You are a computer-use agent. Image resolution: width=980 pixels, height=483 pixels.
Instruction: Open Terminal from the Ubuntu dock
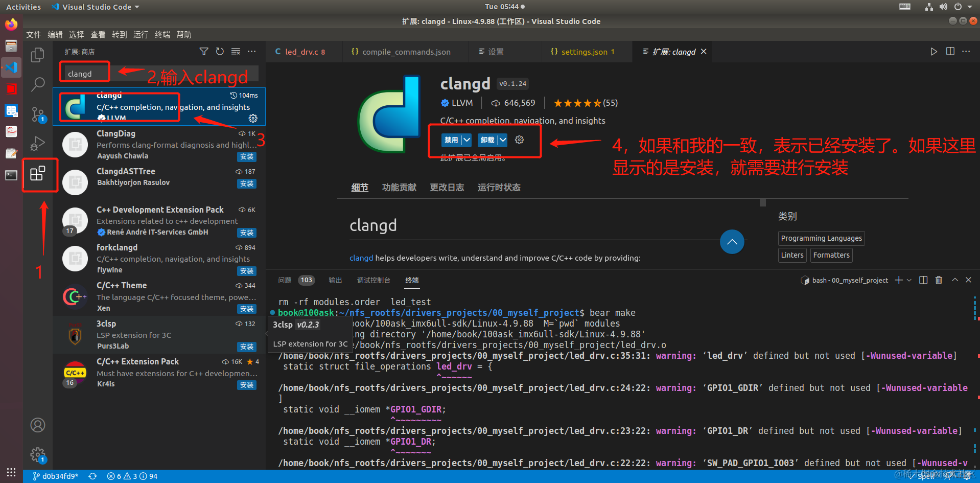point(11,175)
